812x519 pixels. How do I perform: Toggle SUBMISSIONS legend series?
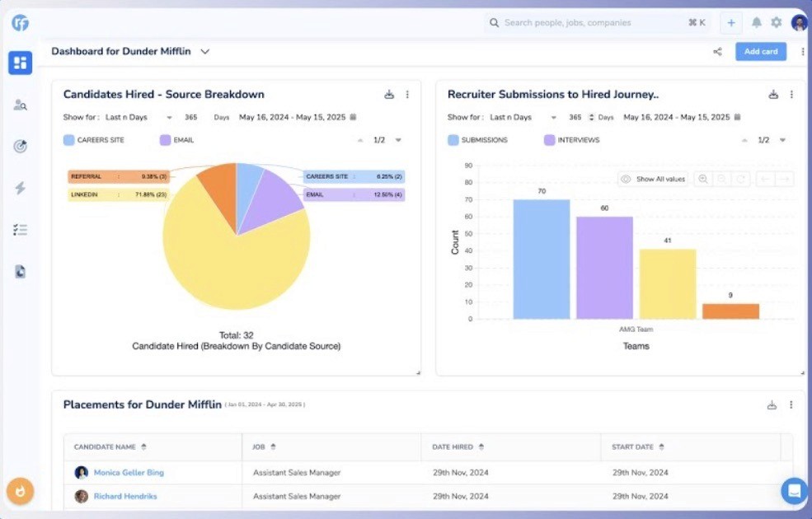point(478,140)
